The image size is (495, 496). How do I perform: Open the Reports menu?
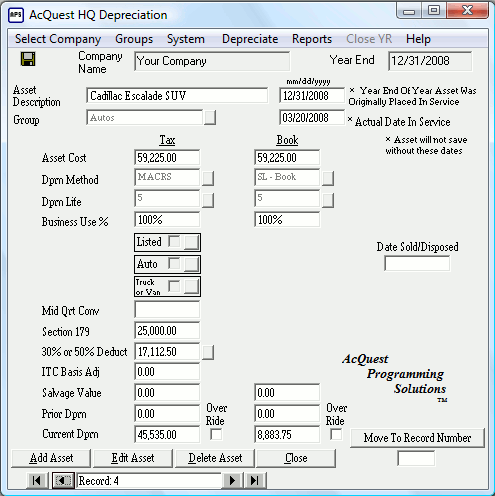pos(312,39)
